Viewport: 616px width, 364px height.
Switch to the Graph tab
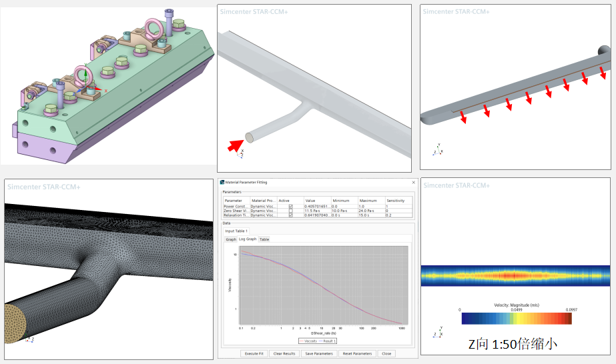tap(230, 239)
